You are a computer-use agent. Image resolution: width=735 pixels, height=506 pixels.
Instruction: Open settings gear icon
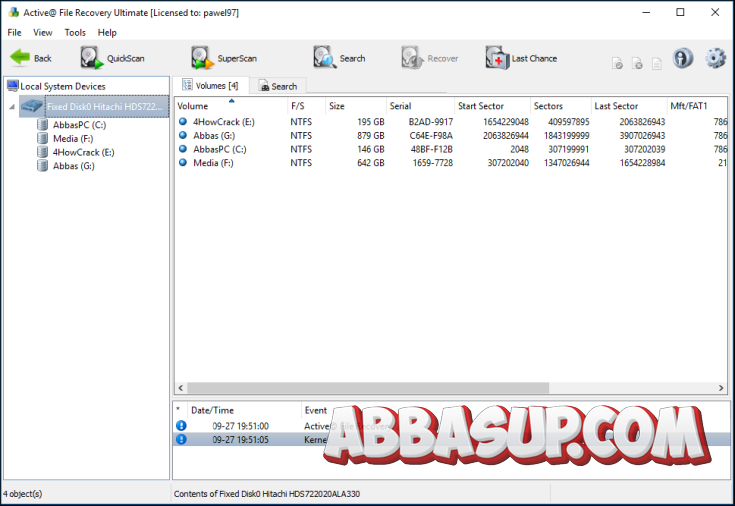715,58
